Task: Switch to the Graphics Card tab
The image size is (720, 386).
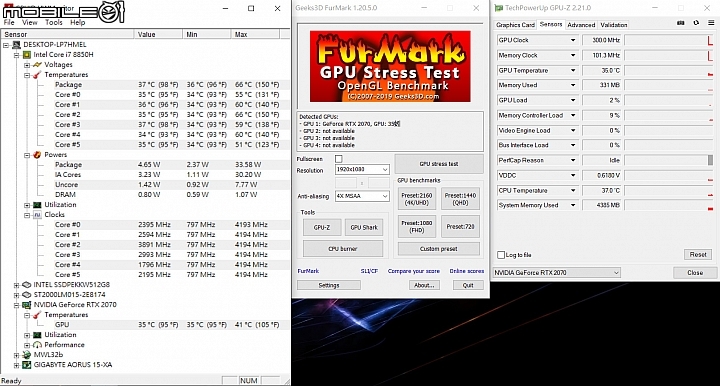Action: point(515,25)
